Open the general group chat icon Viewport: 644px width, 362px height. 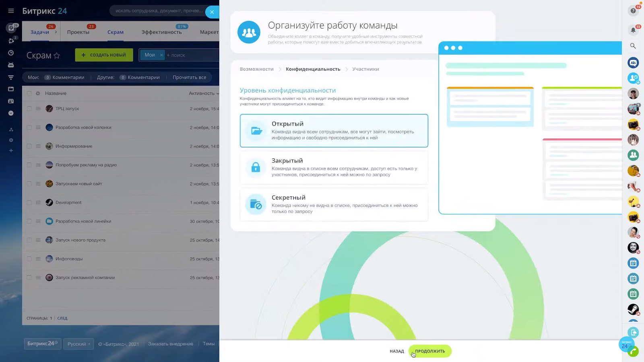pos(633,63)
